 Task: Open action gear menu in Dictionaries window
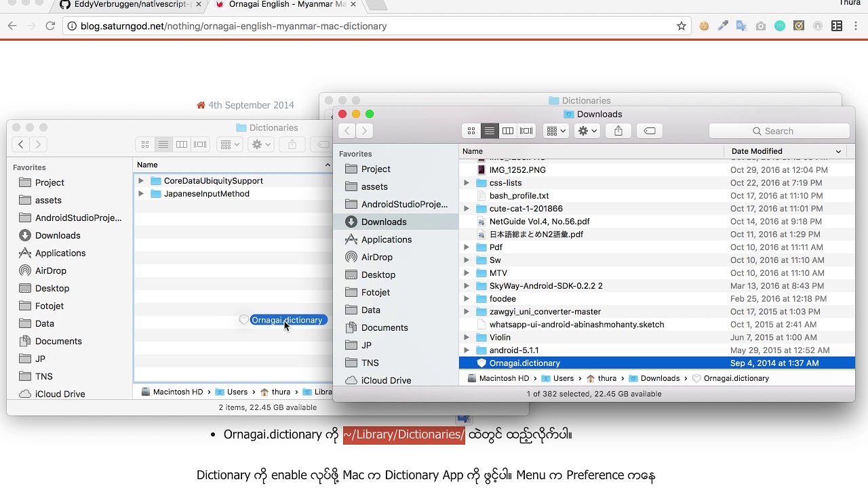261,144
